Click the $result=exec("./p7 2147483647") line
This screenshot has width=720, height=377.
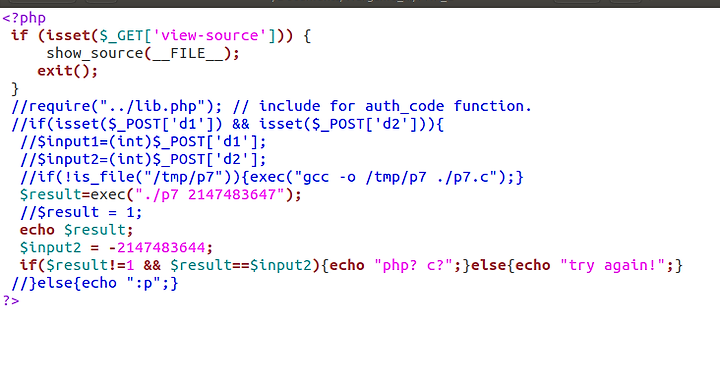tap(161, 195)
